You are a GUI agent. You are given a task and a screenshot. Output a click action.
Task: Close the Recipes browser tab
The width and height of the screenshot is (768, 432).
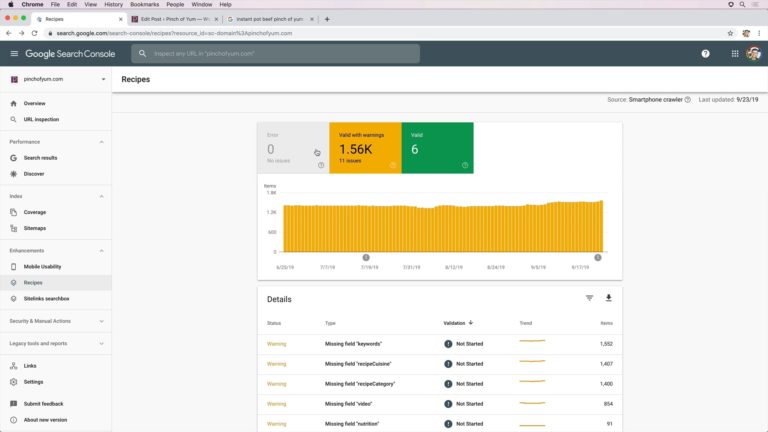120,19
